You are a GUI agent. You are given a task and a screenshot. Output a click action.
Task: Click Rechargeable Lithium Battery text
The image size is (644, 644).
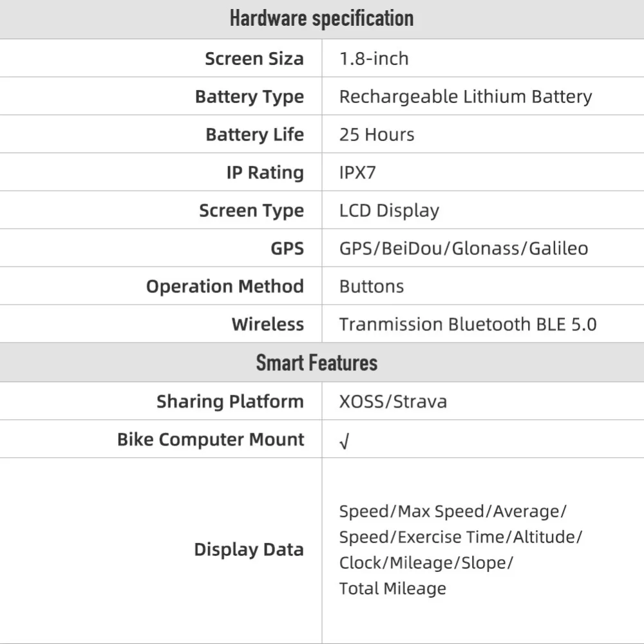coord(466,97)
